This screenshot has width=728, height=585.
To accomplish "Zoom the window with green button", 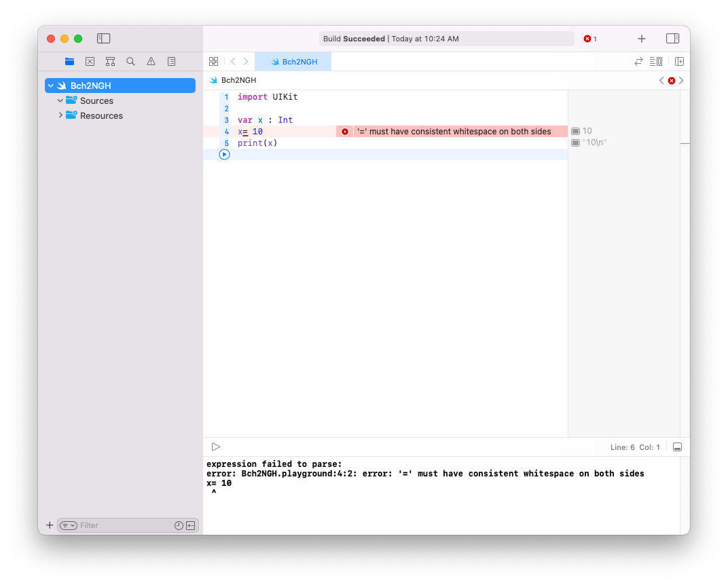I will click(x=78, y=39).
